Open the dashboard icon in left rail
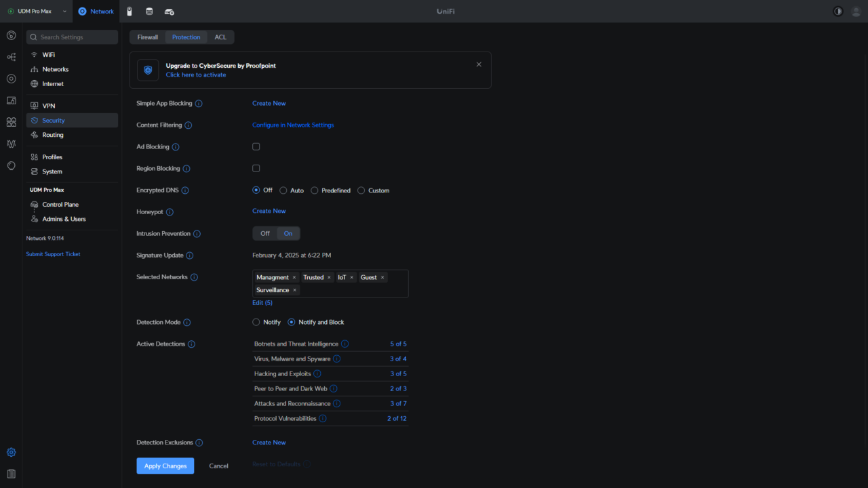The image size is (868, 488). [11, 35]
